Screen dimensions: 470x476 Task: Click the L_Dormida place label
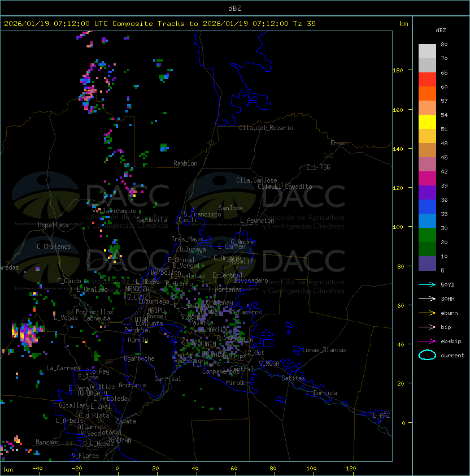(x=321, y=393)
